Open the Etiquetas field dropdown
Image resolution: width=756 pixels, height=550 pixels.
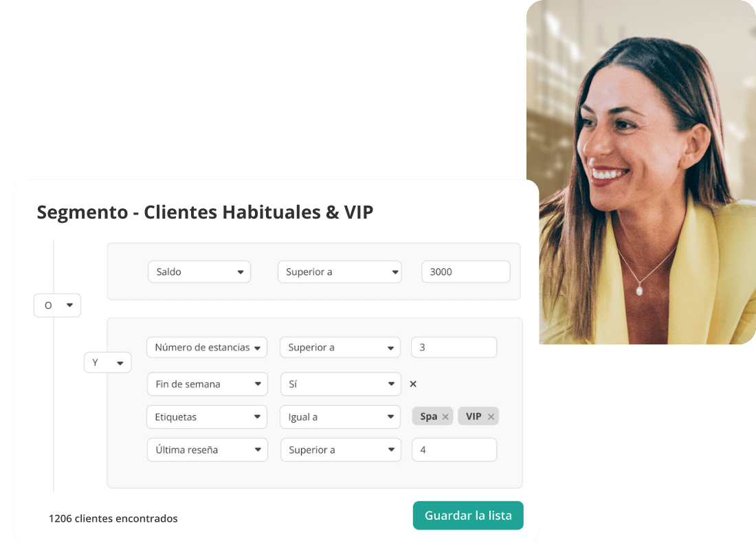coord(207,417)
